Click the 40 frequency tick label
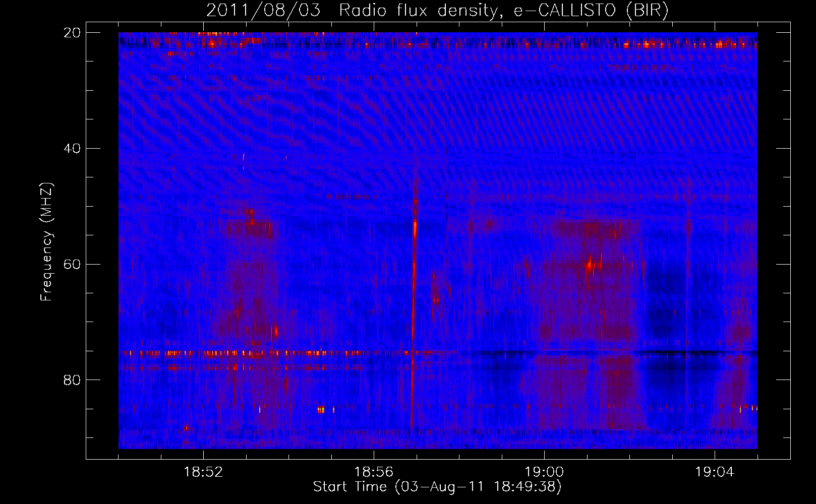This screenshot has height=504, width=816. click(x=72, y=149)
